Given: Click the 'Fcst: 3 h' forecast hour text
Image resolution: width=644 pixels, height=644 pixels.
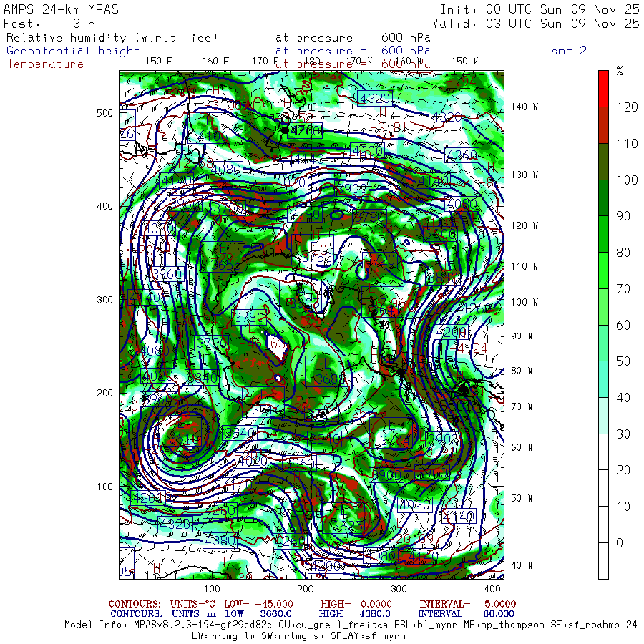Looking at the screenshot, I should click(x=44, y=24).
